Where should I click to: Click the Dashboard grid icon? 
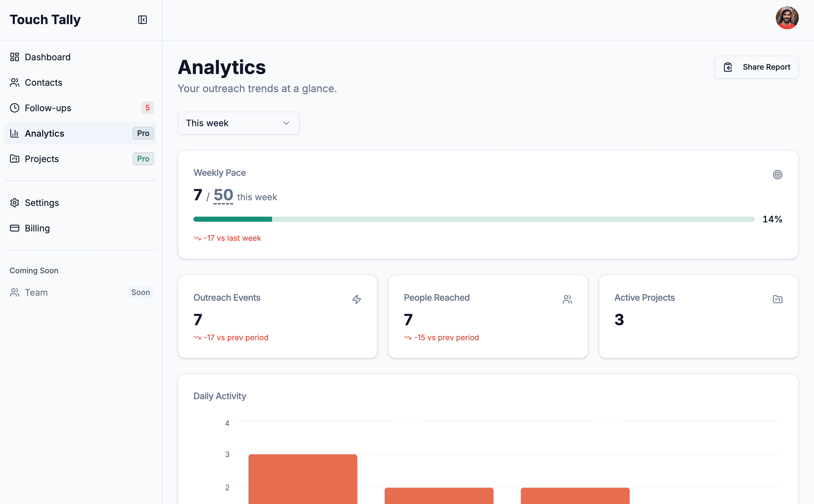14,57
